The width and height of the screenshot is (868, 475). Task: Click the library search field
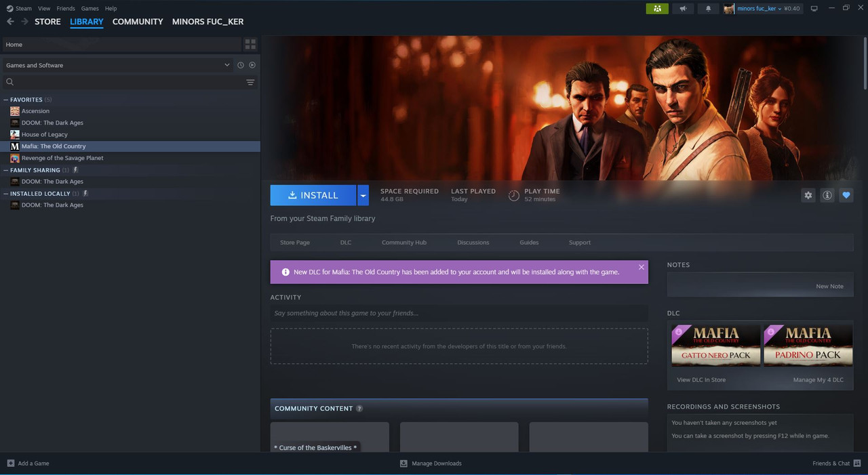coord(129,82)
